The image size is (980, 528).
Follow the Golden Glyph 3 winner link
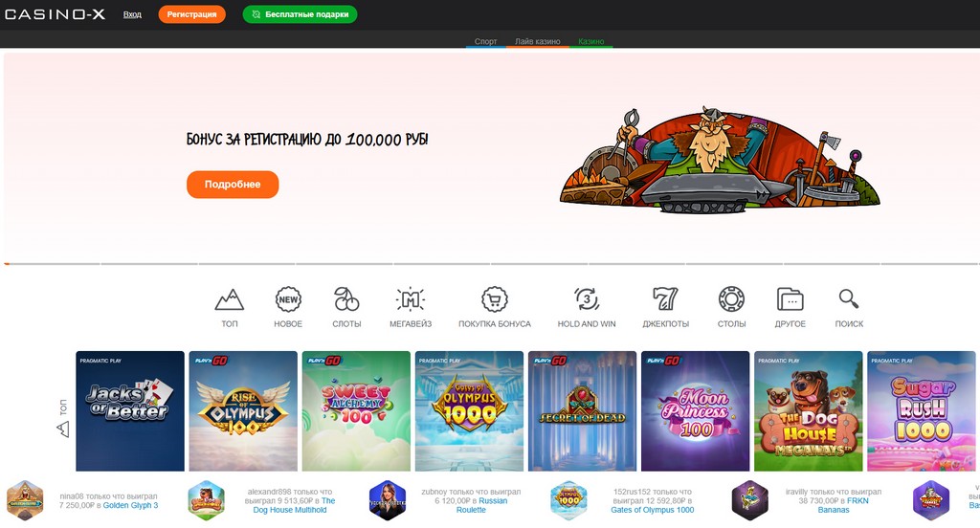pyautogui.click(x=130, y=505)
